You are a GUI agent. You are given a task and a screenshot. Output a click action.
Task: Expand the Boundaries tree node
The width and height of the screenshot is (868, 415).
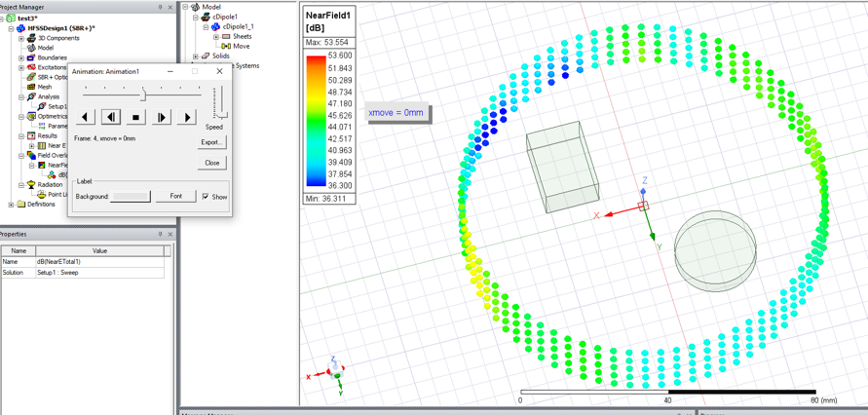point(21,57)
